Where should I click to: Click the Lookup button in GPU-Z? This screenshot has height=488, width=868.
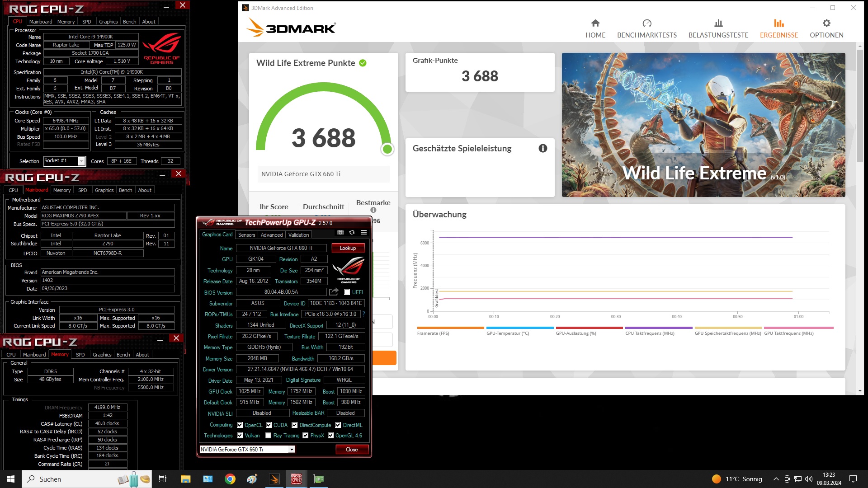(x=348, y=248)
